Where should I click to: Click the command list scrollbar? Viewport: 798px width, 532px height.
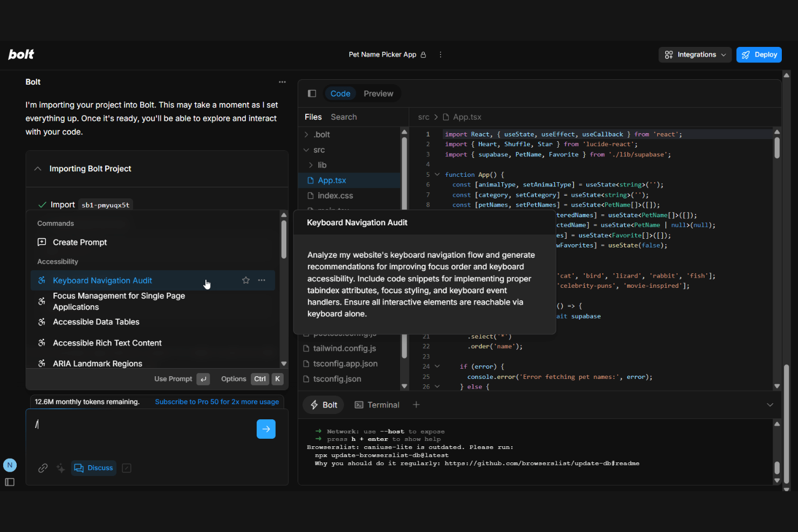pos(284,239)
